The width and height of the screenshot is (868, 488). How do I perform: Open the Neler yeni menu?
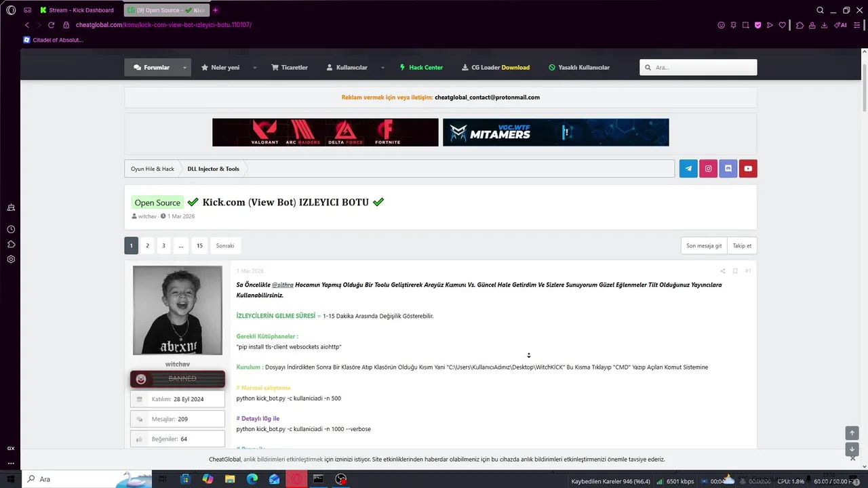(220, 68)
